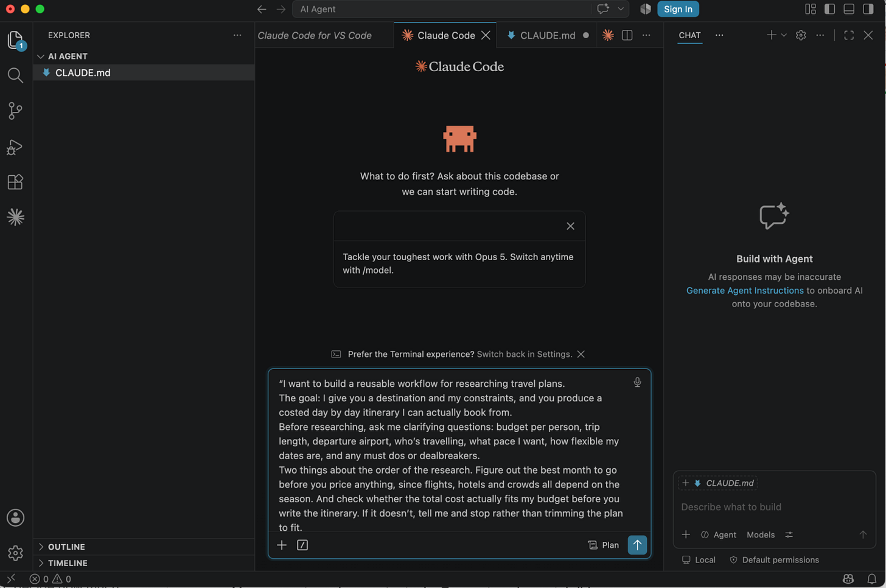Add context with the plus in chat input
This screenshot has width=886, height=588.
[686, 534]
